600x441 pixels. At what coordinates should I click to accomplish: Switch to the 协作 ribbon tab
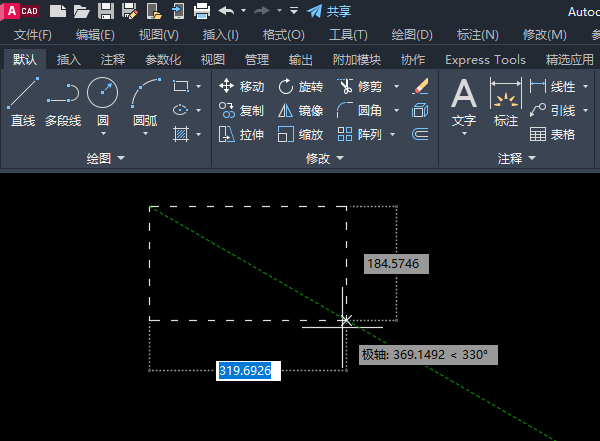coord(413,59)
